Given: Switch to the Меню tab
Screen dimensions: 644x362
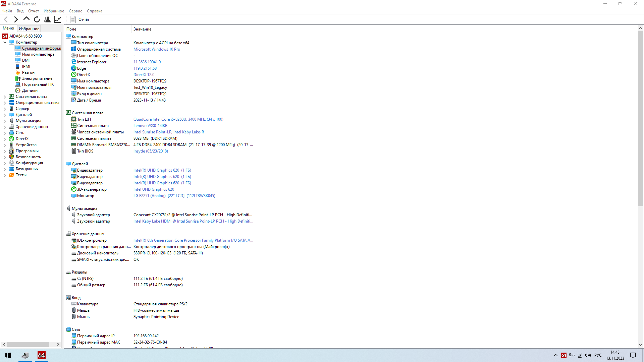Looking at the screenshot, I should [8, 28].
